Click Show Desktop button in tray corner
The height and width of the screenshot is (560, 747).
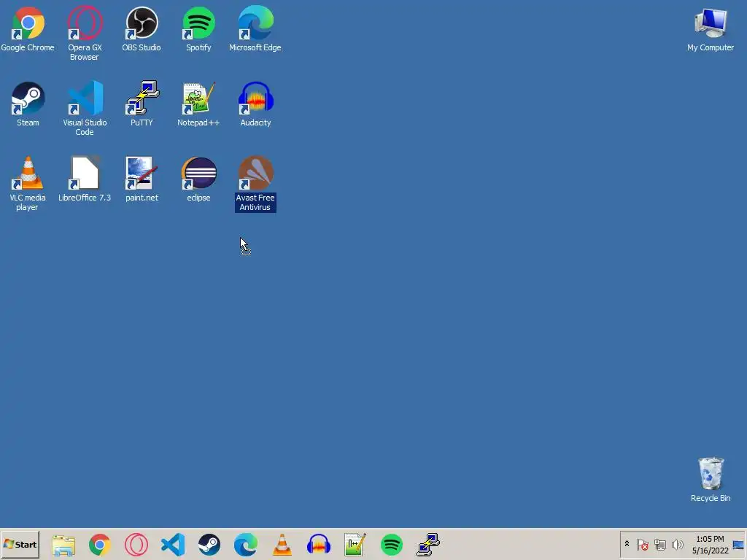[738, 545]
